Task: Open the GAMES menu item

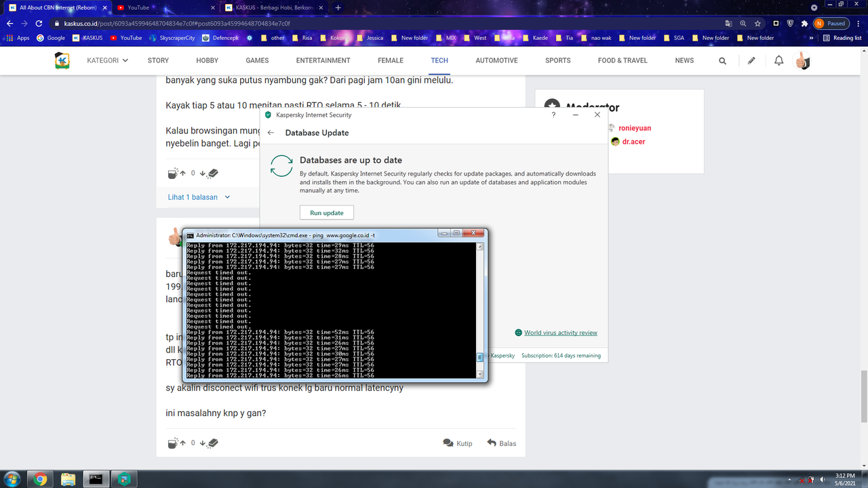Action: tap(257, 60)
